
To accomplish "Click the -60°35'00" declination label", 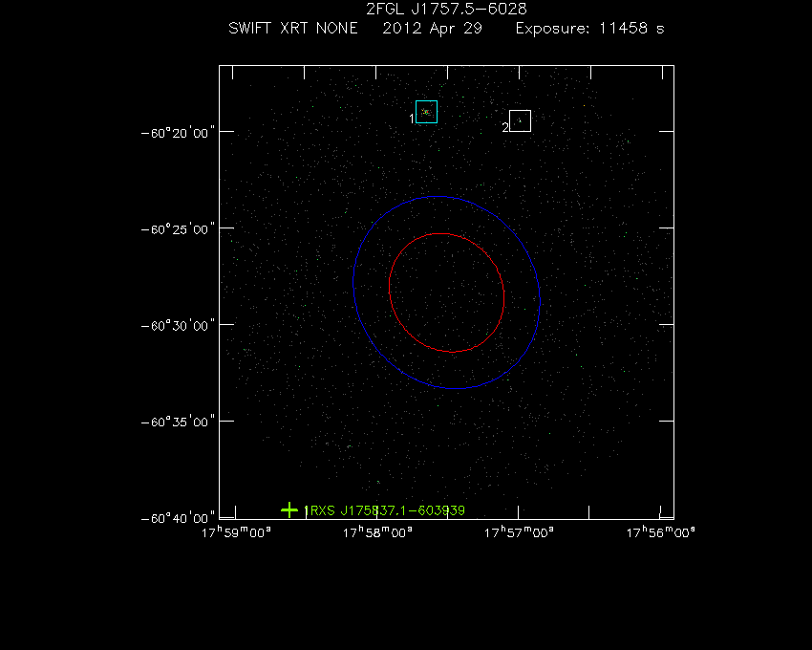I will pyautogui.click(x=178, y=422).
